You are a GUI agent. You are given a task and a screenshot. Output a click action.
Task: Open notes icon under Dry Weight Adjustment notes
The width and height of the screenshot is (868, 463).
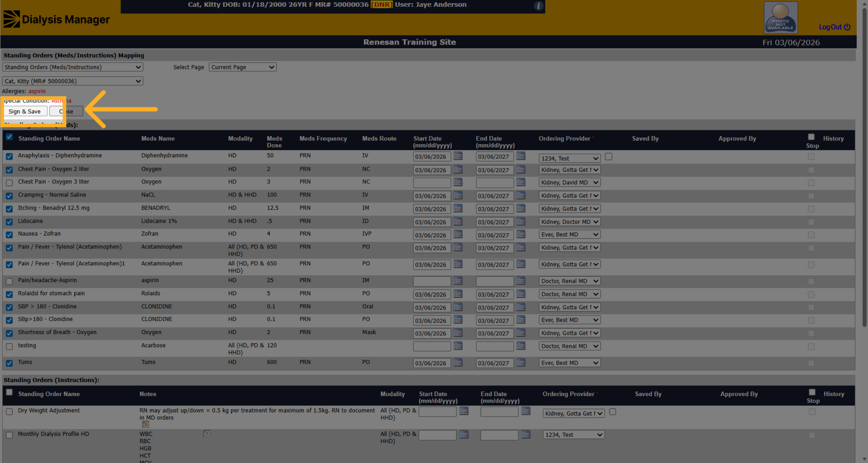point(146,424)
